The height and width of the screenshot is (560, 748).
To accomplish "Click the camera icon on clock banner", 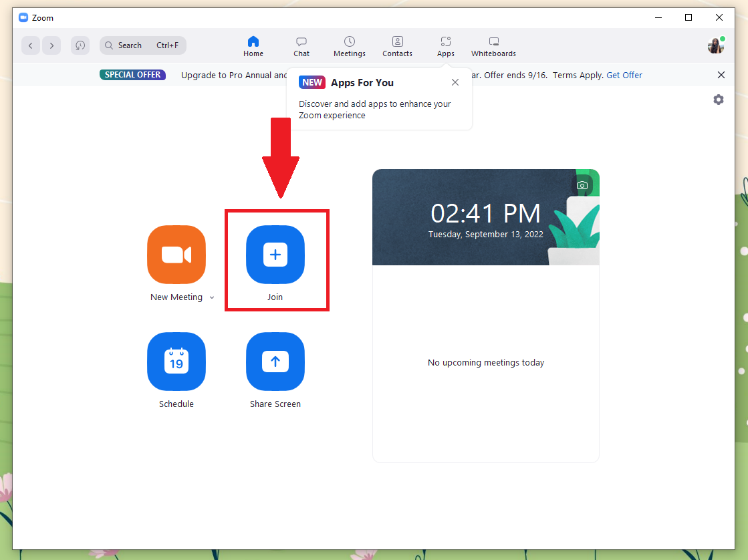I will point(582,185).
